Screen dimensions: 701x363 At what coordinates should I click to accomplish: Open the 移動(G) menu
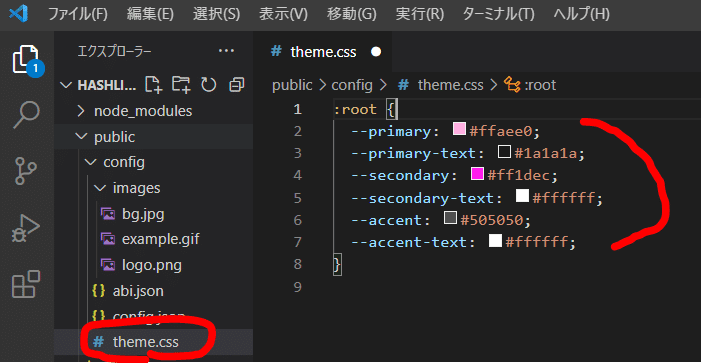tap(351, 15)
